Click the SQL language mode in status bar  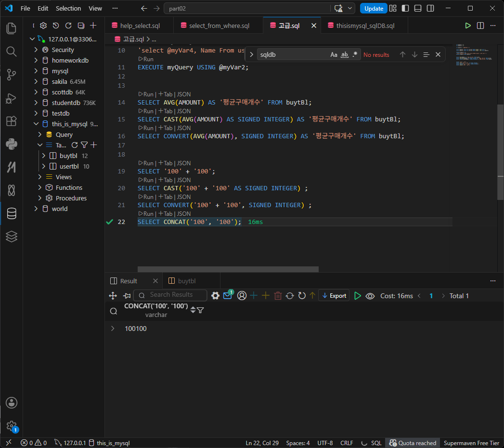click(x=376, y=443)
